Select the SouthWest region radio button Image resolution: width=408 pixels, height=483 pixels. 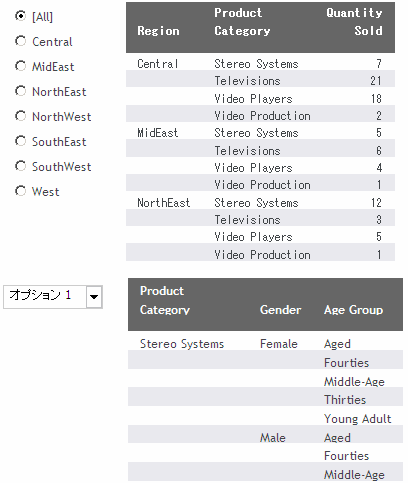[20, 166]
